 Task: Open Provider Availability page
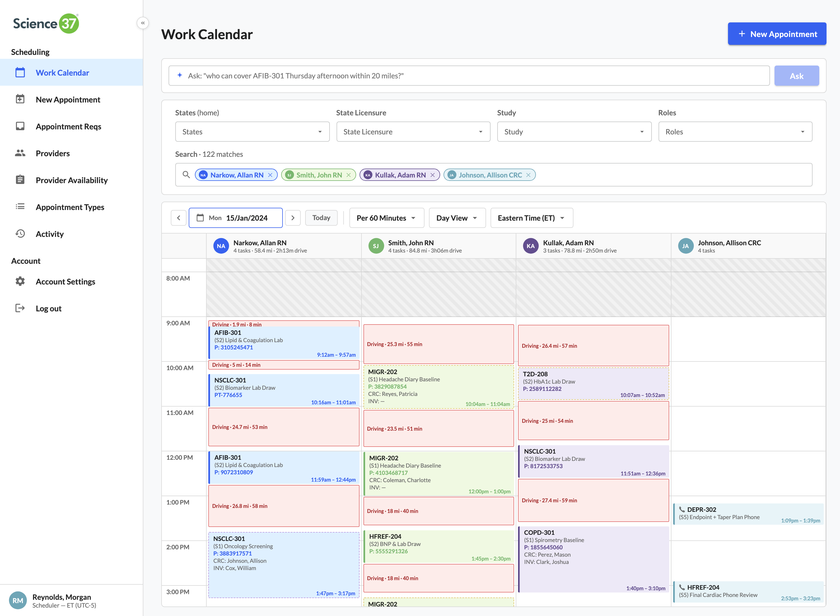click(71, 180)
